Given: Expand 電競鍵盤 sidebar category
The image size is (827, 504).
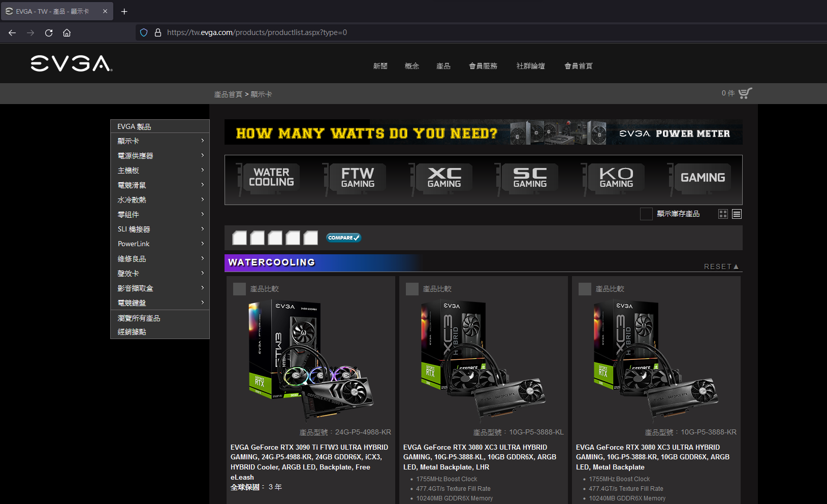Looking at the screenshot, I should tap(160, 303).
